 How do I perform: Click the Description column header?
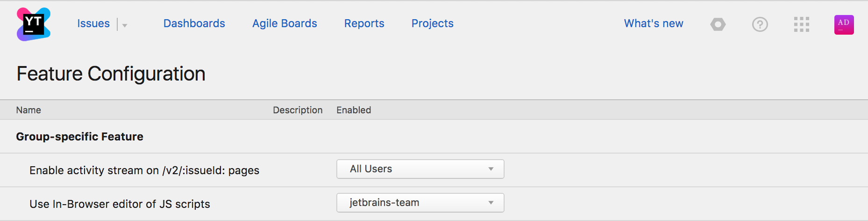click(x=298, y=110)
